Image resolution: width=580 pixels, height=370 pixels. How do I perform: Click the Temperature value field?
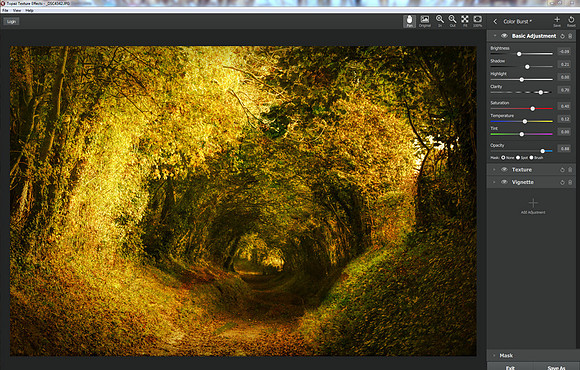coord(564,119)
